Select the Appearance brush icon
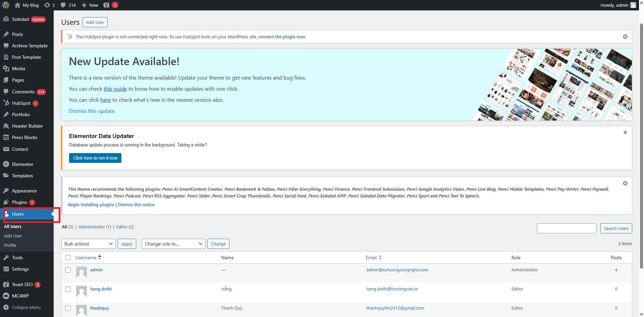Image resolution: width=644 pixels, height=317 pixels. (7, 190)
